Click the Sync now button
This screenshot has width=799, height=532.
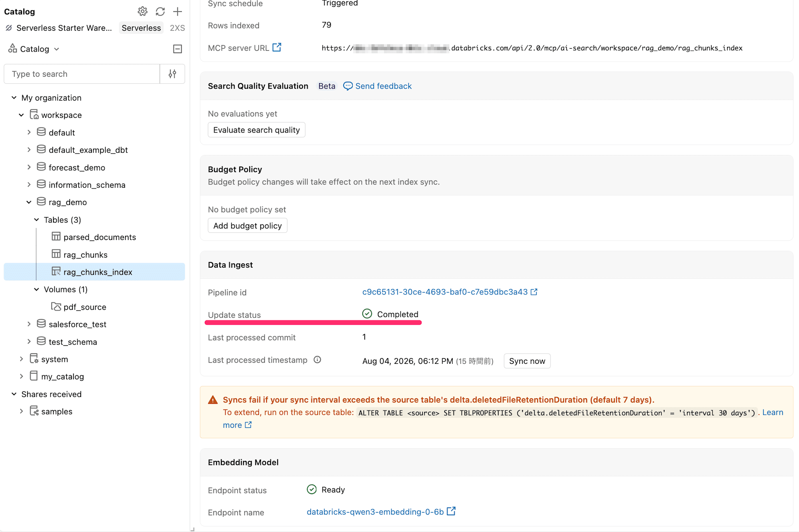527,361
